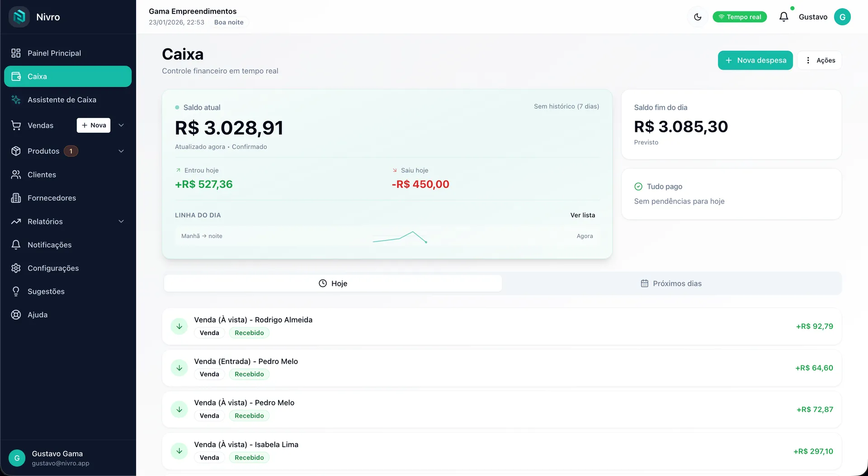
Task: Click the Produtos badge showing 1
Action: (x=71, y=151)
